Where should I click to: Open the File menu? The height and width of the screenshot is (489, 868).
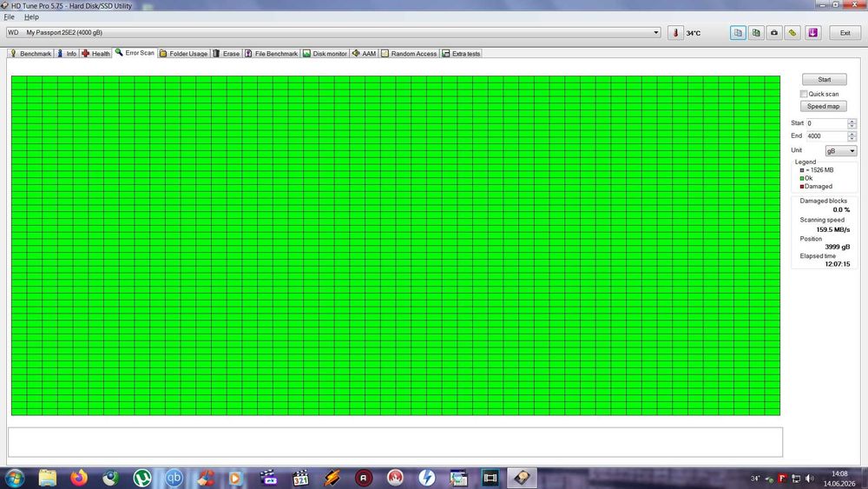coord(10,17)
